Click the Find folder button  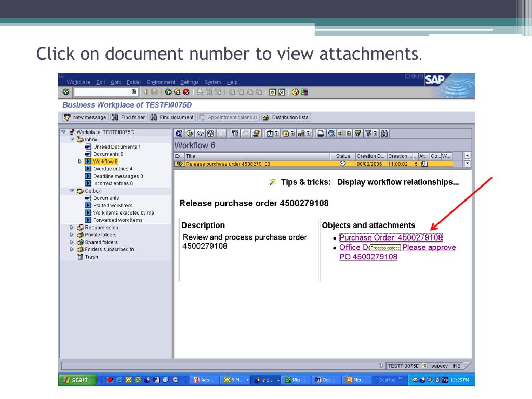(128, 117)
